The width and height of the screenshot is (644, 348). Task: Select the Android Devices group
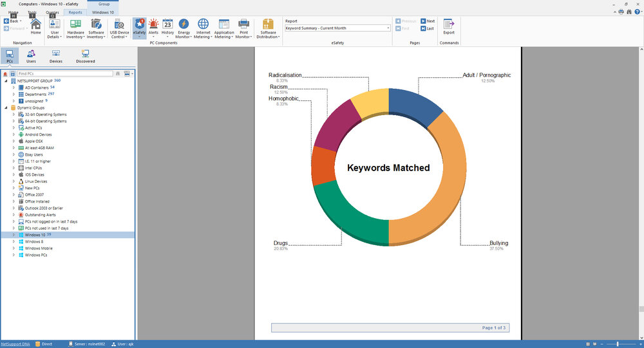[x=38, y=134]
